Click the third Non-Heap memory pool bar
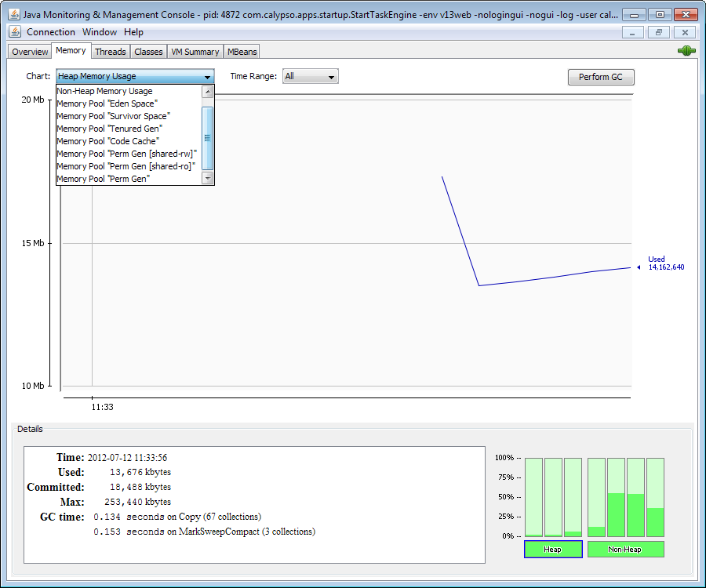The height and width of the screenshot is (588, 706). tap(635, 497)
